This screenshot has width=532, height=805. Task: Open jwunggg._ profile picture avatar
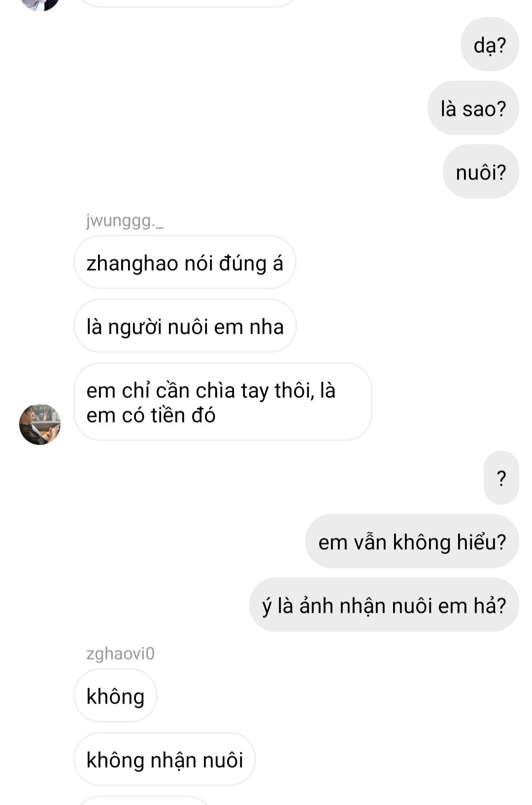(40, 424)
